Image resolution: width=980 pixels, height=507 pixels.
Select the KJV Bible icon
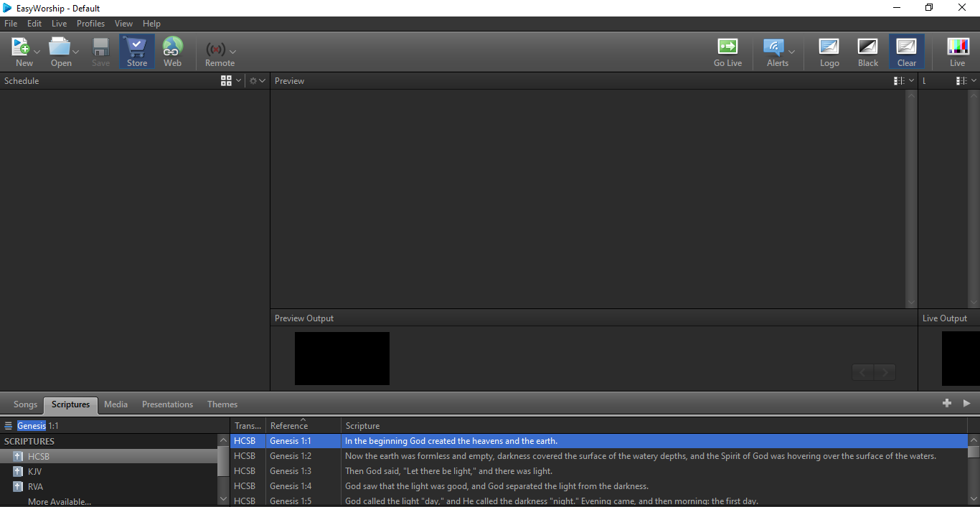click(x=18, y=471)
